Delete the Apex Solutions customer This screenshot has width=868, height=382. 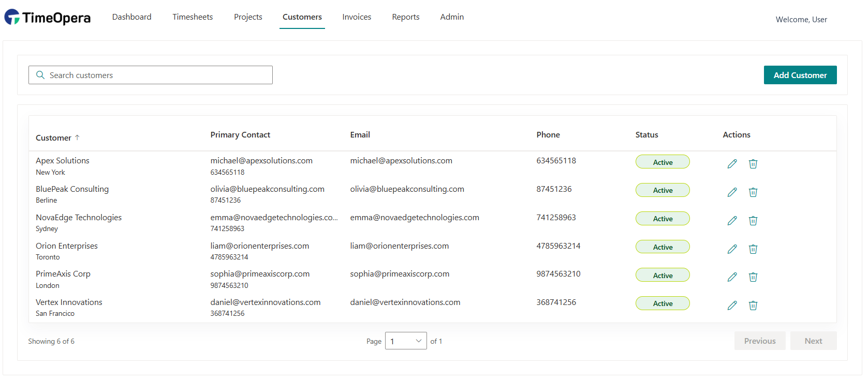pos(753,164)
